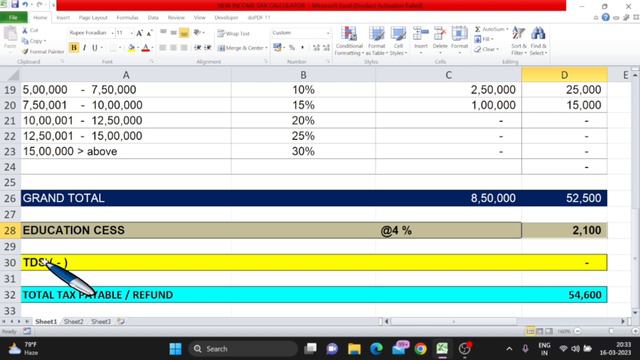Align text right in cell
640x360 pixels.
(184, 48)
